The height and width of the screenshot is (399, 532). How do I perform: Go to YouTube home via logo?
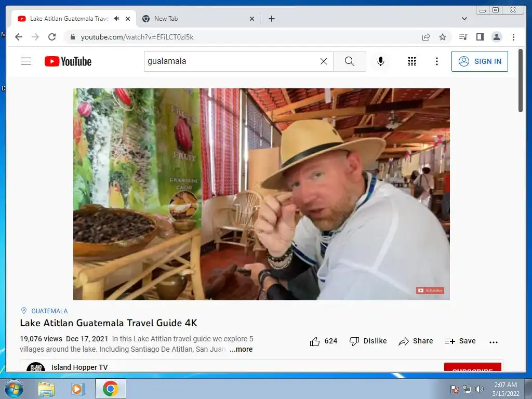[x=68, y=61]
